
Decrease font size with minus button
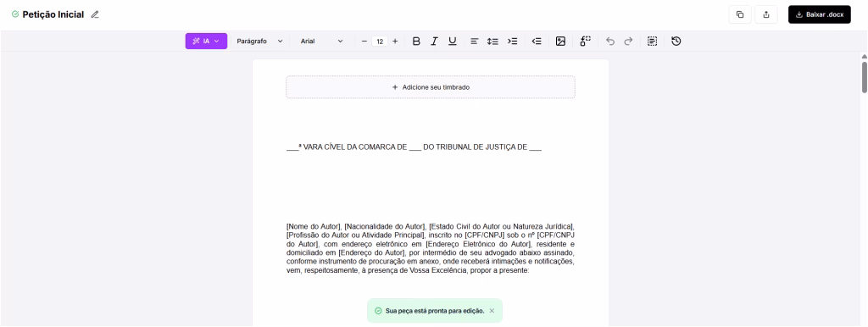click(364, 41)
